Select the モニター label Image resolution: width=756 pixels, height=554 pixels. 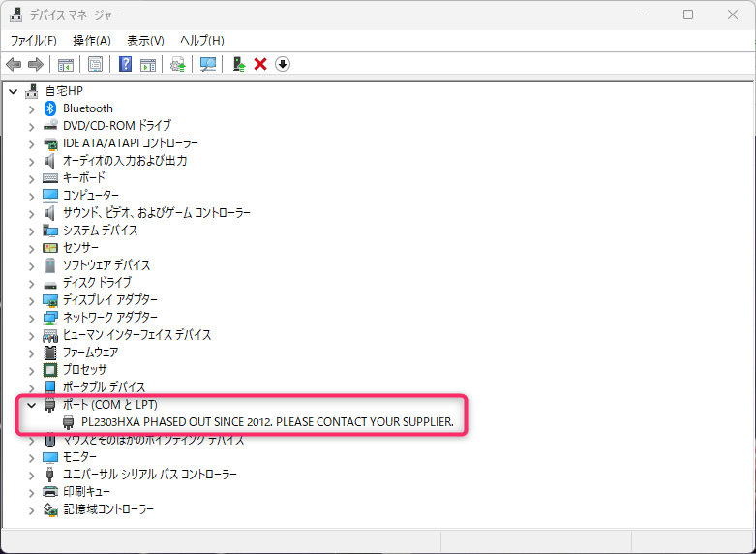click(79, 457)
